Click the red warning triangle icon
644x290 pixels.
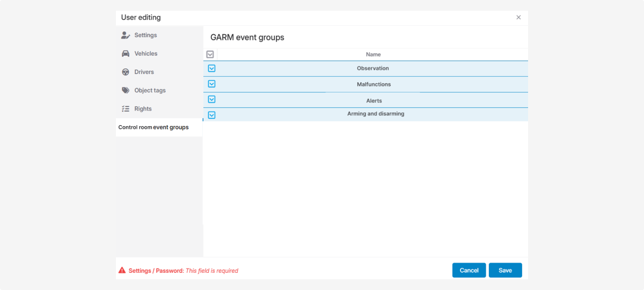tap(122, 271)
